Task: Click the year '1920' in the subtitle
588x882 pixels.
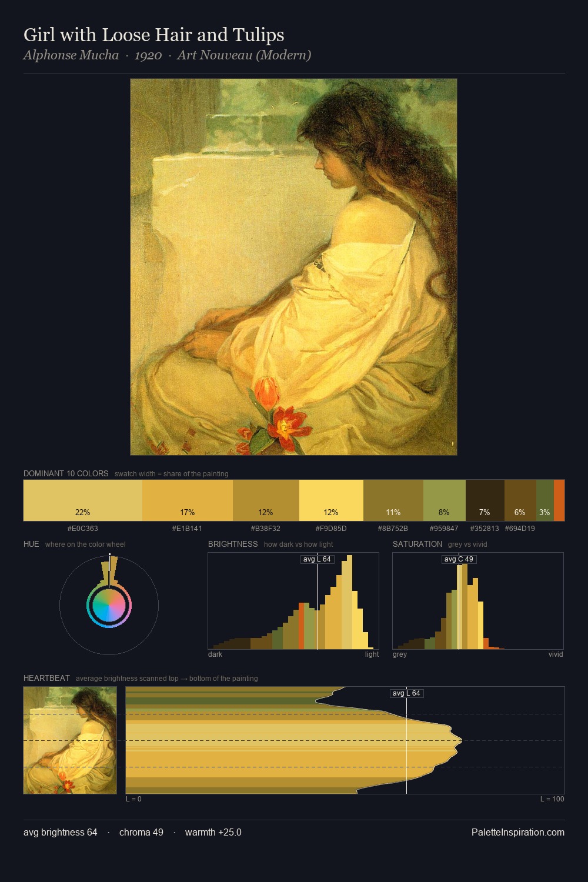Action: [148, 55]
